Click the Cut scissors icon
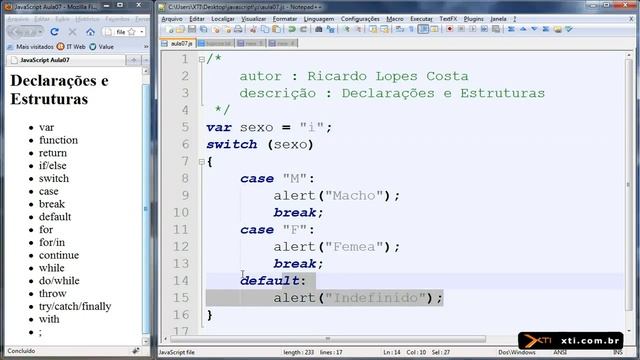The height and width of the screenshot is (360, 640). (253, 29)
